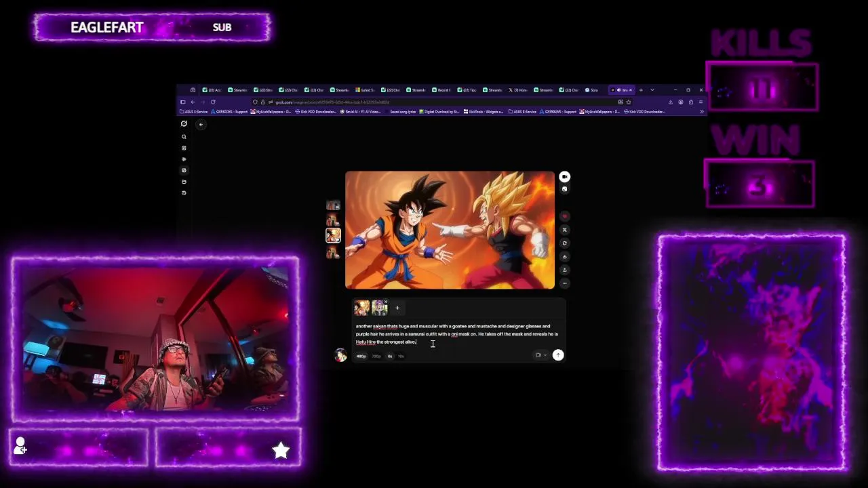Select the highlighted third variation thumbnail
This screenshot has width=868, height=488.
(x=333, y=236)
